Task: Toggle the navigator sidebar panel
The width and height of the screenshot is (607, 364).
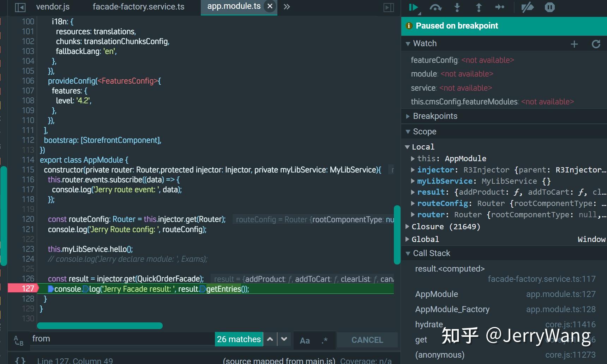Action: tap(20, 6)
